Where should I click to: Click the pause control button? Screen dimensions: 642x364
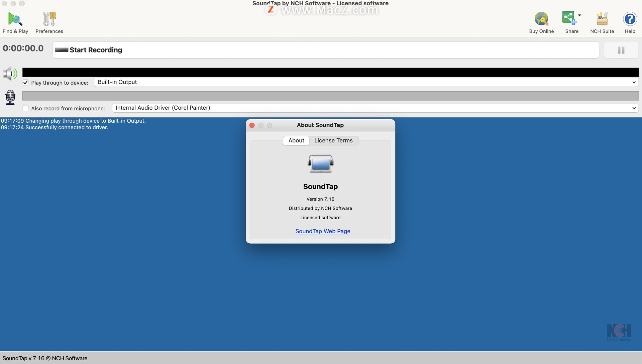click(621, 49)
